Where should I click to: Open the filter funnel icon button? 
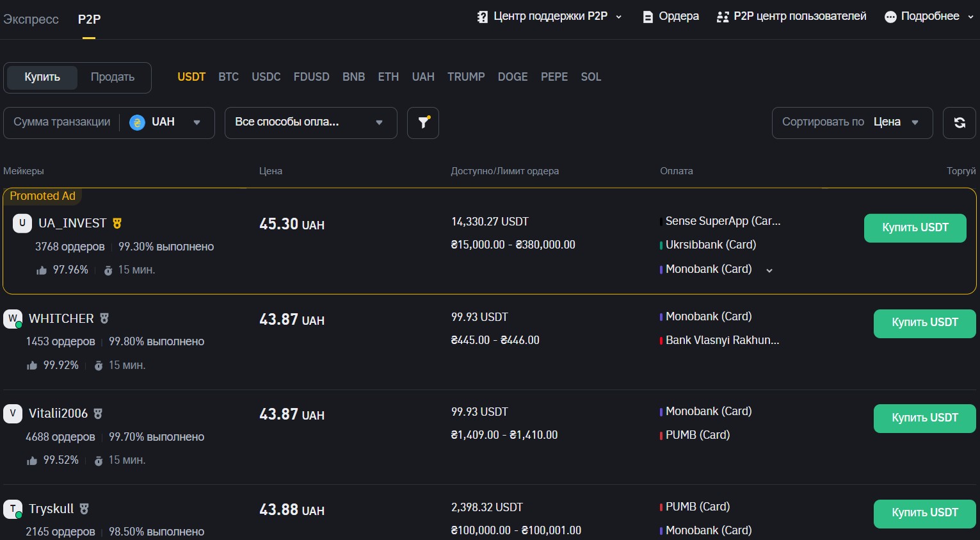click(x=423, y=122)
